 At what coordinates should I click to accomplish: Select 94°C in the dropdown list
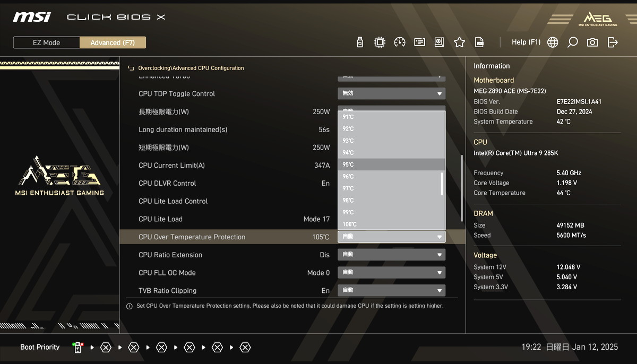point(391,153)
